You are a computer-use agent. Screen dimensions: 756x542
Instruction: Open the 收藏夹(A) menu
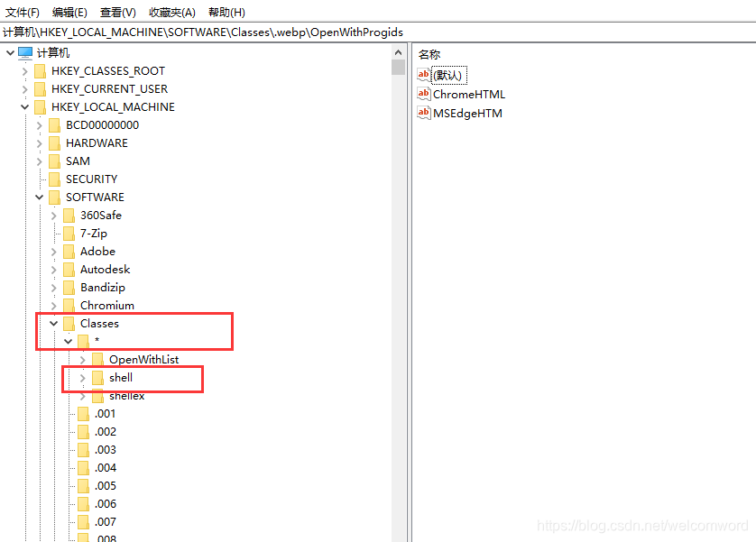pos(172,12)
